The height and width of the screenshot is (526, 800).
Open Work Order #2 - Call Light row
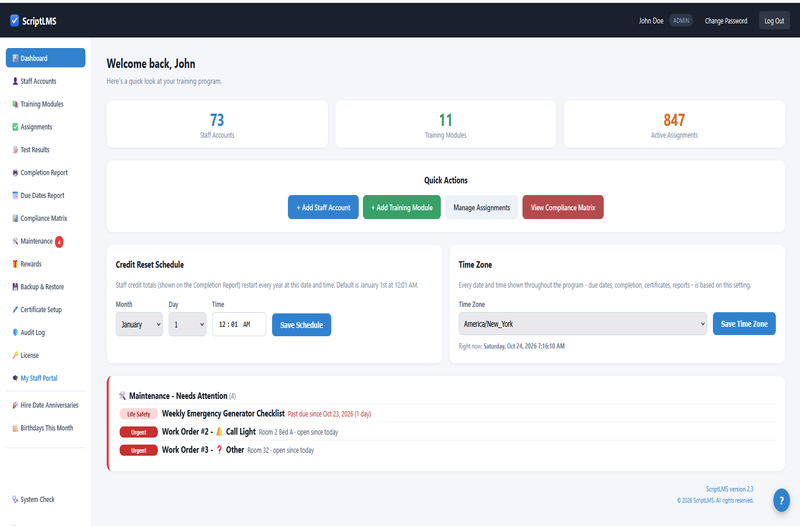[x=447, y=432]
